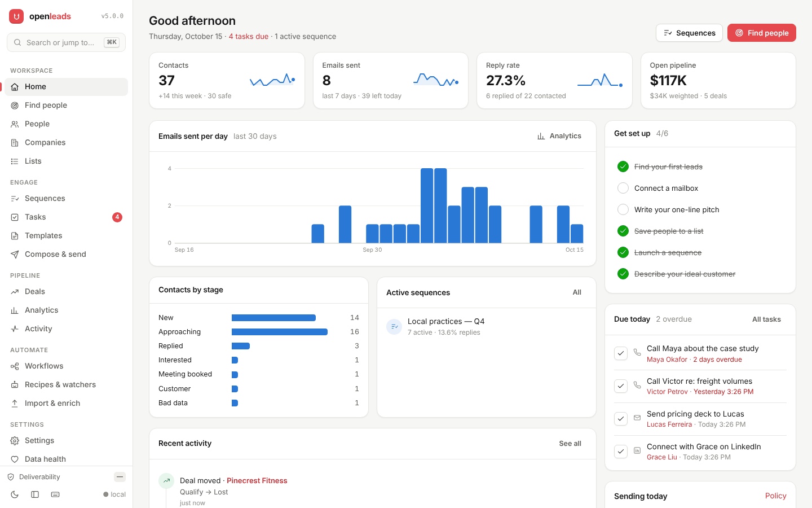Open the Contacts 37 stat card
812x508 pixels.
(x=227, y=81)
